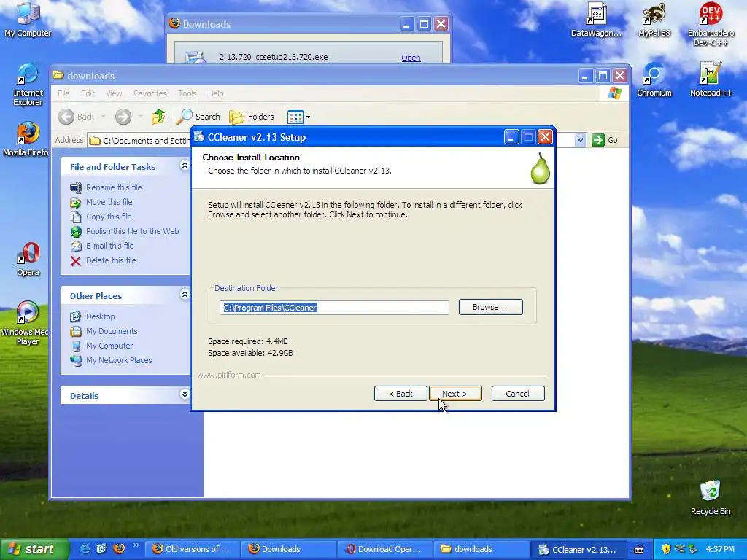Go up one folder level in Explorer
Screen dimensions: 747x560
(x=158, y=117)
